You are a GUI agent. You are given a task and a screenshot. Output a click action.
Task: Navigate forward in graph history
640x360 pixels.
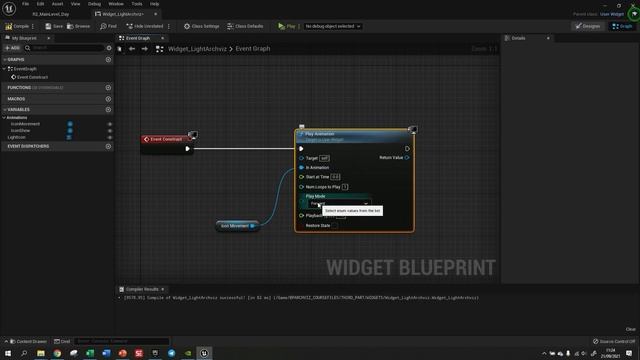pyautogui.click(x=144, y=49)
